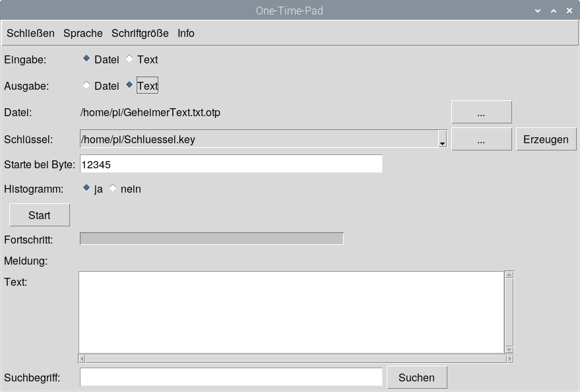Select Text radio button for Eingabe

tap(129, 59)
